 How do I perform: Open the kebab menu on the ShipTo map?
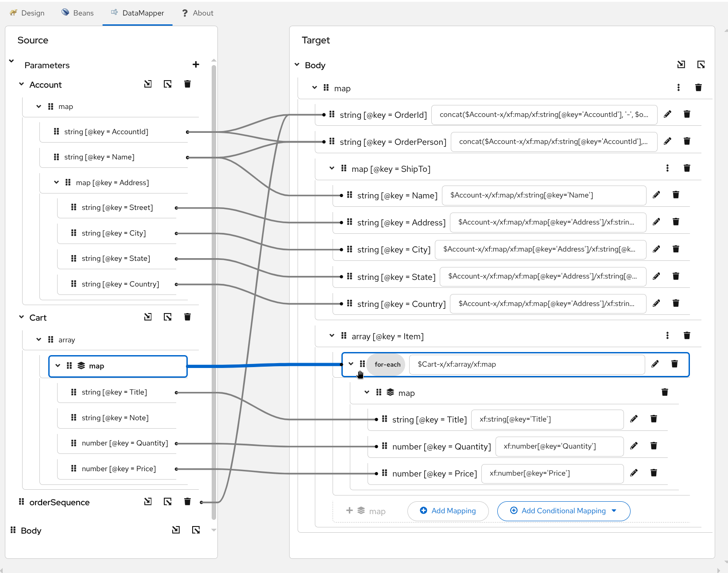click(667, 168)
